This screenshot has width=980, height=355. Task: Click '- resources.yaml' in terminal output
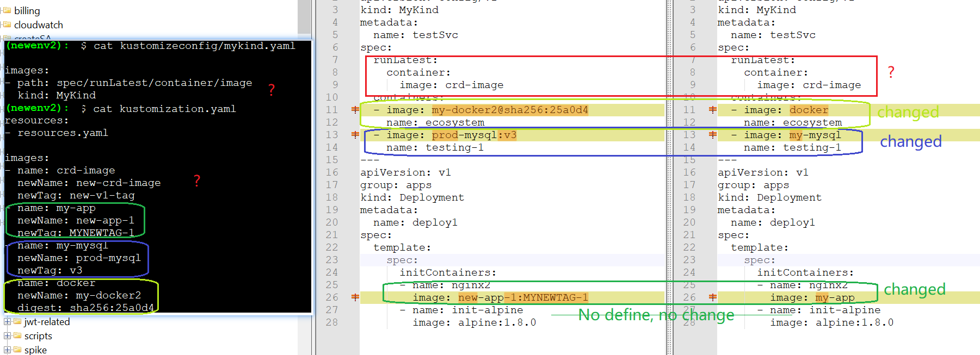[x=57, y=133]
